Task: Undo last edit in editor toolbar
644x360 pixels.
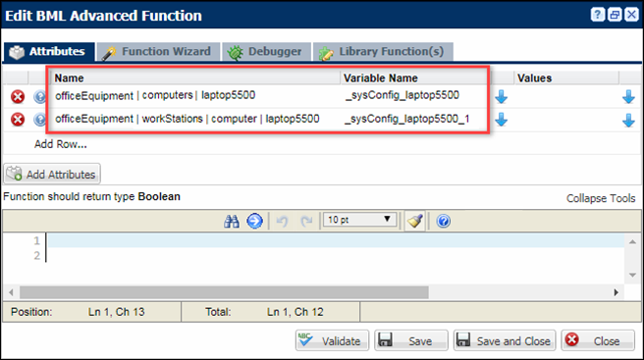Action: [x=282, y=222]
